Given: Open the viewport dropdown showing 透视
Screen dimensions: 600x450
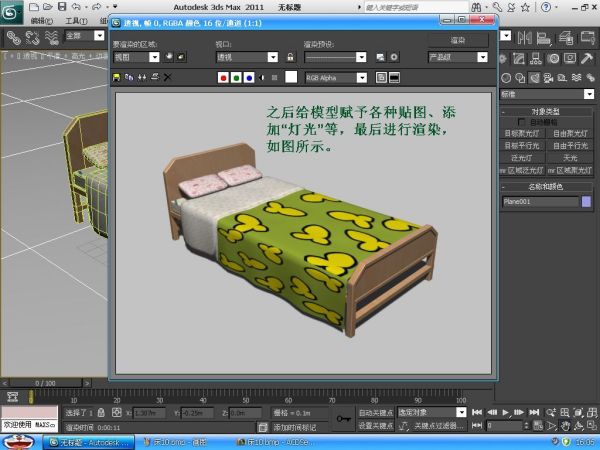Looking at the screenshot, I should (247, 57).
